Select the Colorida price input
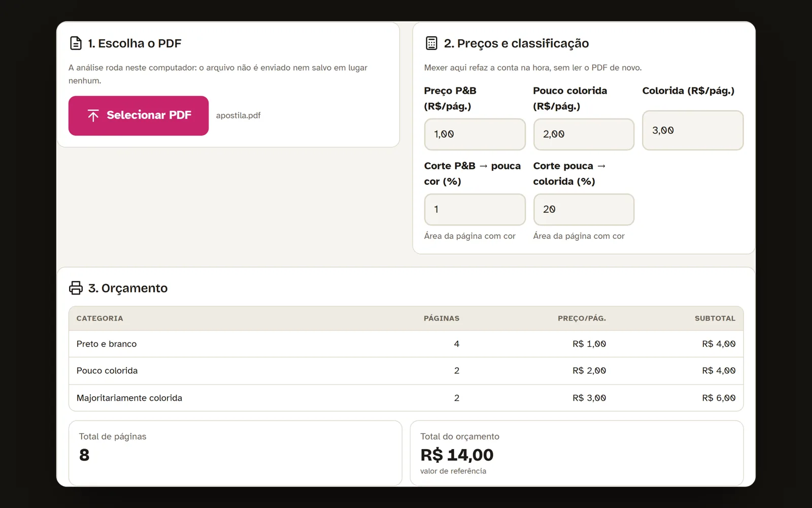 693,130
